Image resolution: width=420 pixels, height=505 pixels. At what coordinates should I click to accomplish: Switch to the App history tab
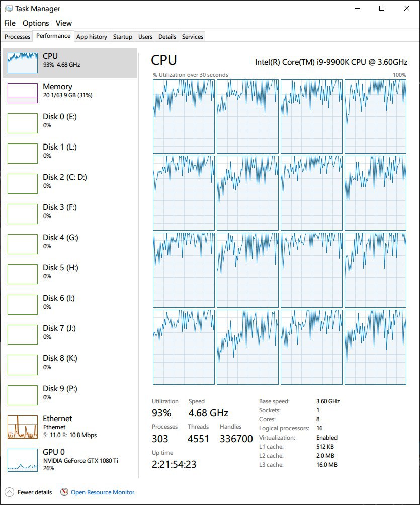click(x=92, y=37)
